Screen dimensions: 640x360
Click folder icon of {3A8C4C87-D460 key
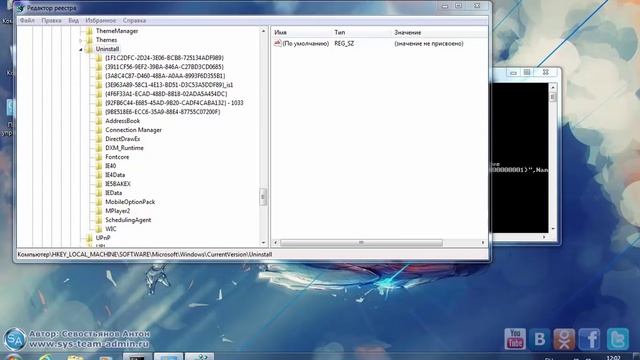pyautogui.click(x=99, y=76)
